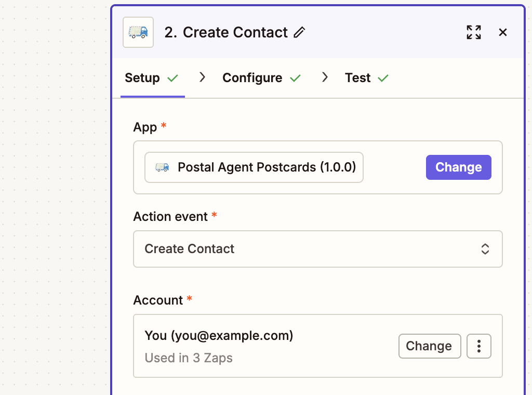Click the pencil icon to rename step
The width and height of the screenshot is (532, 395).
(x=299, y=32)
